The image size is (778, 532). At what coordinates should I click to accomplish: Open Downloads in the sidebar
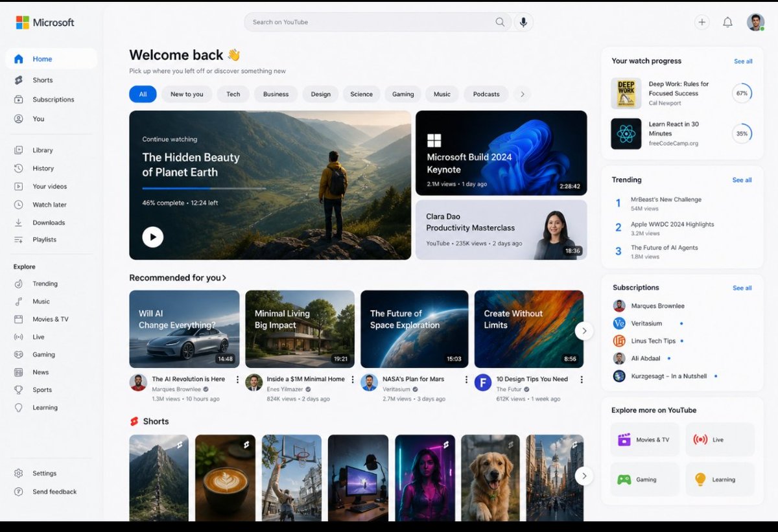coord(49,223)
